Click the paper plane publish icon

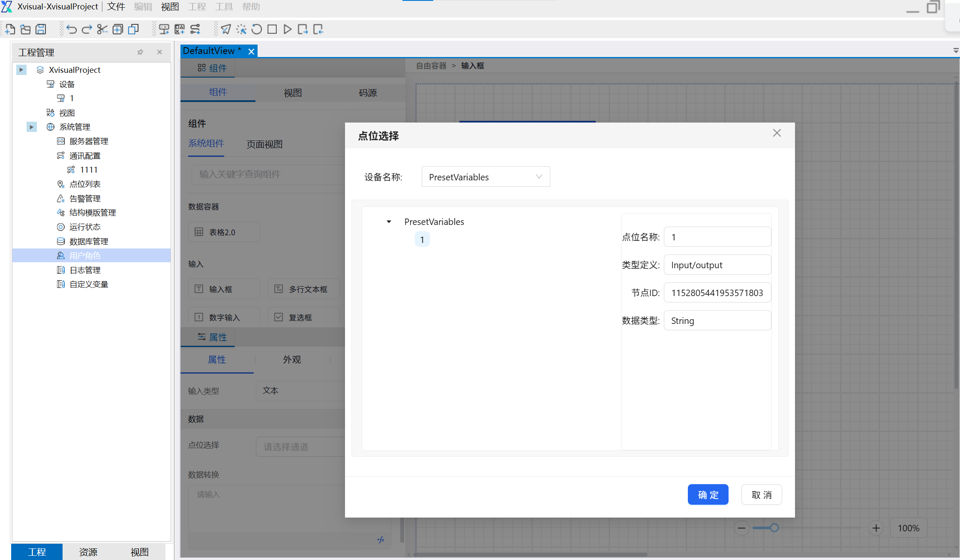(x=226, y=29)
